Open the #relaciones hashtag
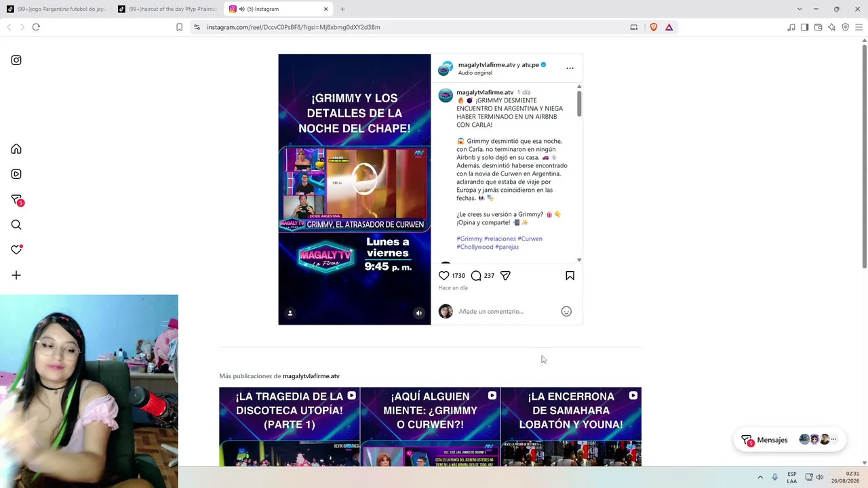Screen dimensions: 868x488 (x=500, y=239)
